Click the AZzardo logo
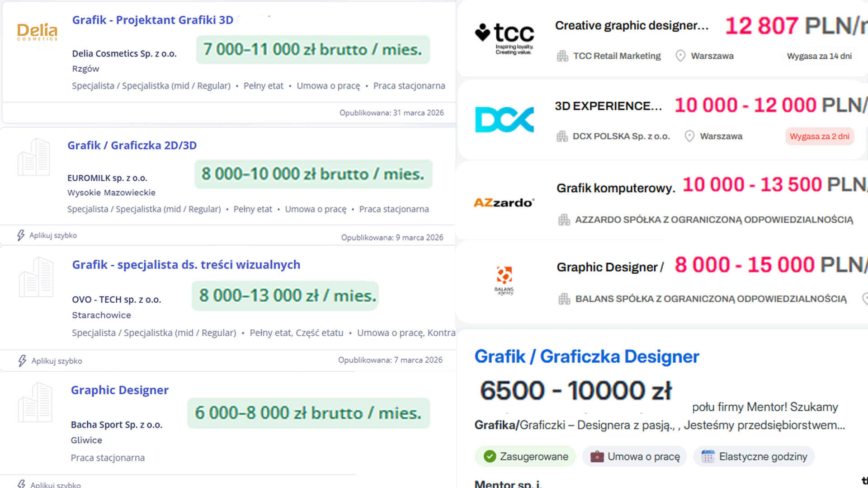868x488 pixels. tap(504, 202)
